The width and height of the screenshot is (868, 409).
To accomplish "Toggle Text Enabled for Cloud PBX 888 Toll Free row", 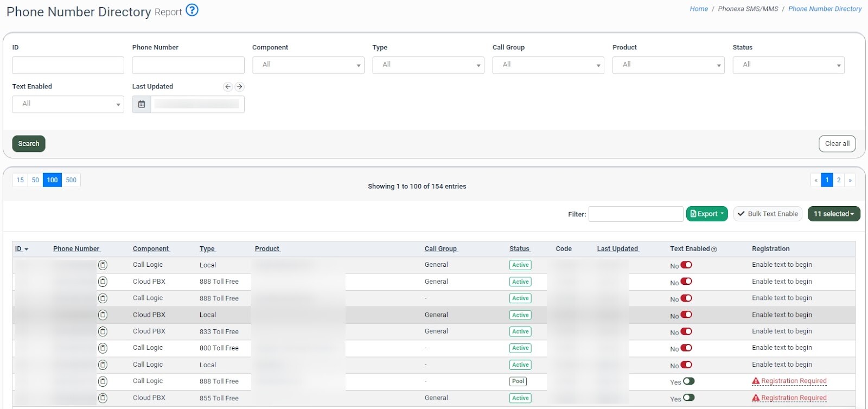I will [x=686, y=282].
